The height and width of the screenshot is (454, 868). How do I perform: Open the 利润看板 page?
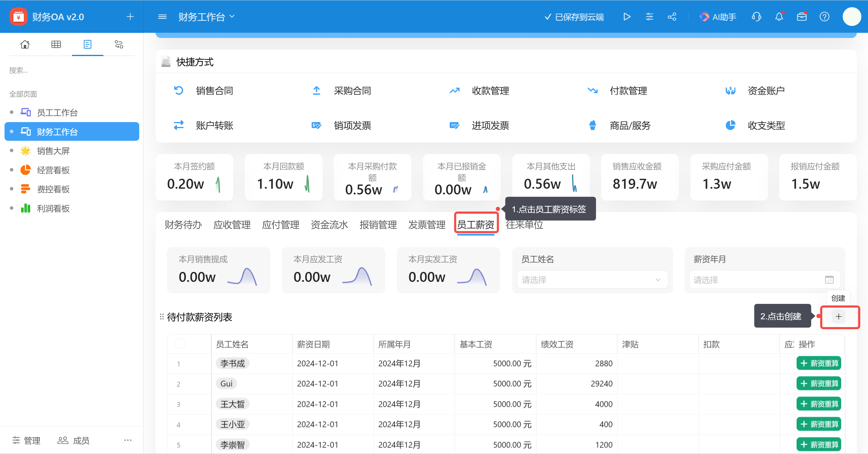tap(72, 208)
